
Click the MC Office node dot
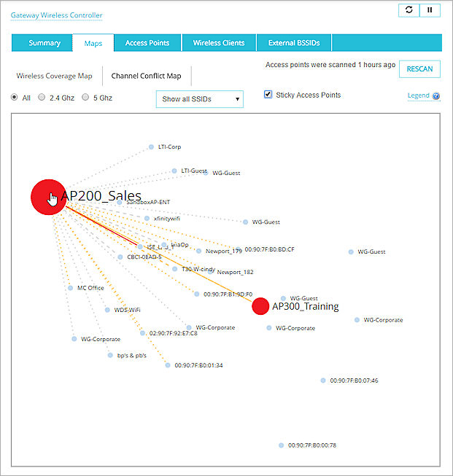pyautogui.click(x=71, y=288)
